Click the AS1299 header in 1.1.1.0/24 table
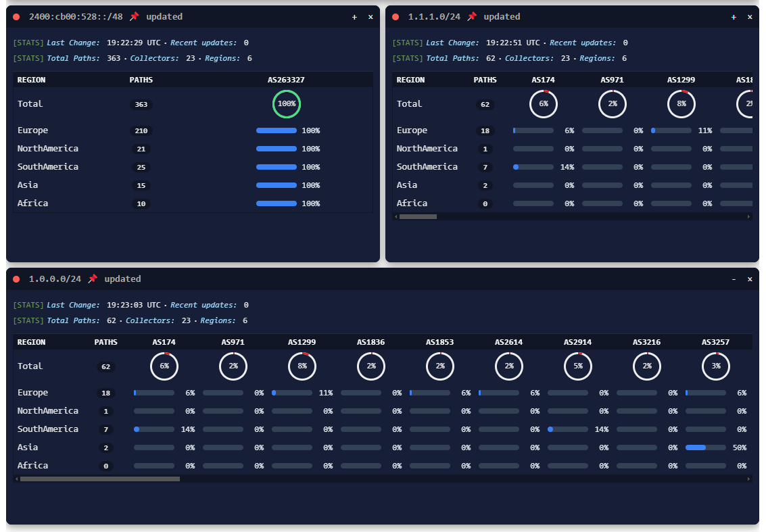 tap(681, 80)
